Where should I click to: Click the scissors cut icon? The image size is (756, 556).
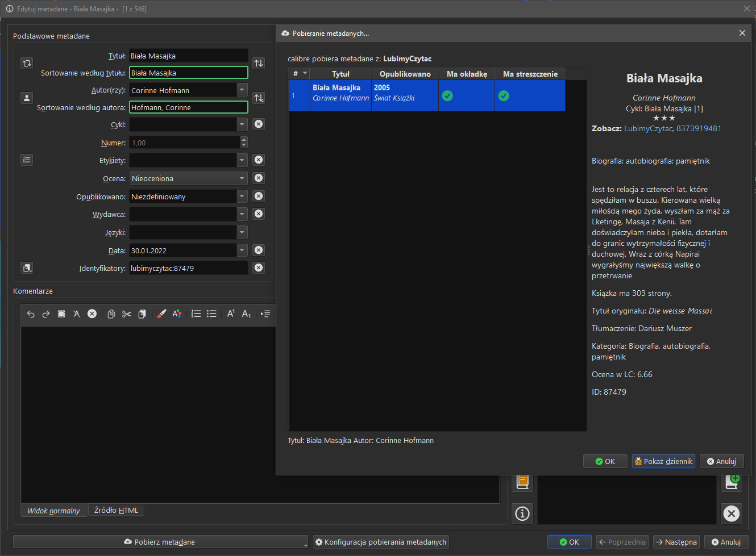[x=127, y=314]
